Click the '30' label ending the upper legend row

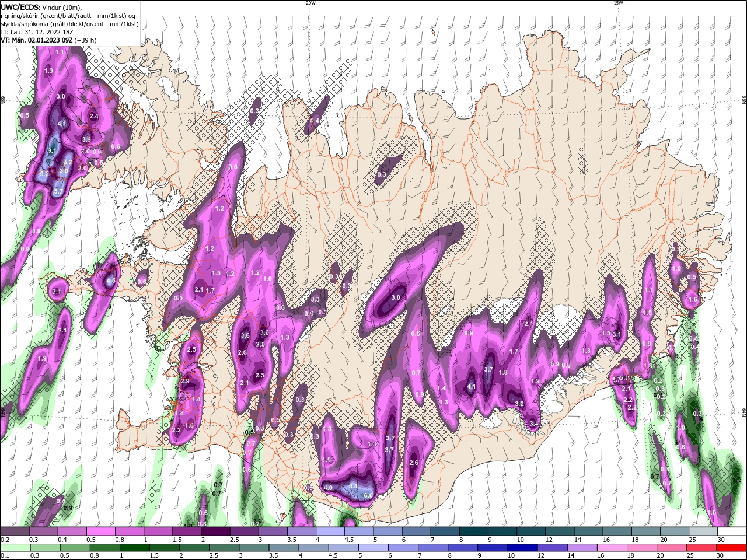click(x=721, y=540)
